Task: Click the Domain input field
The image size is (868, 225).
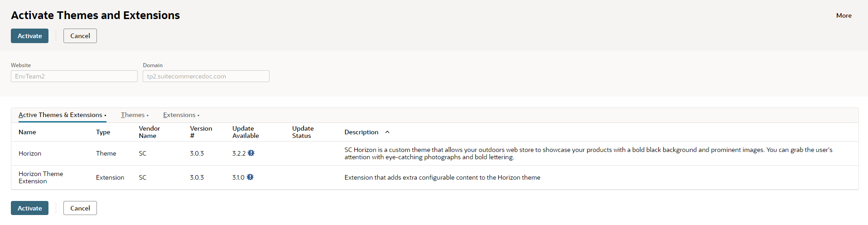Action: click(x=206, y=76)
